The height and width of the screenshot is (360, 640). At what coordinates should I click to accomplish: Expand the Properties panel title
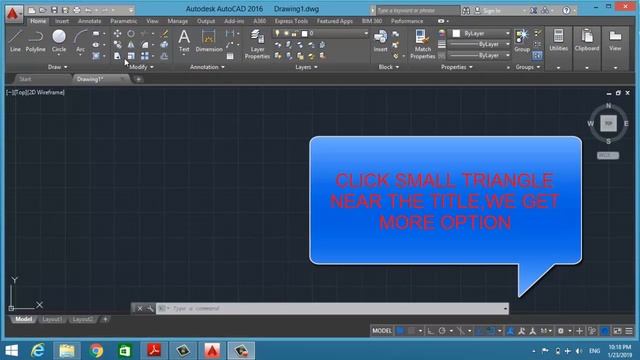(456, 67)
